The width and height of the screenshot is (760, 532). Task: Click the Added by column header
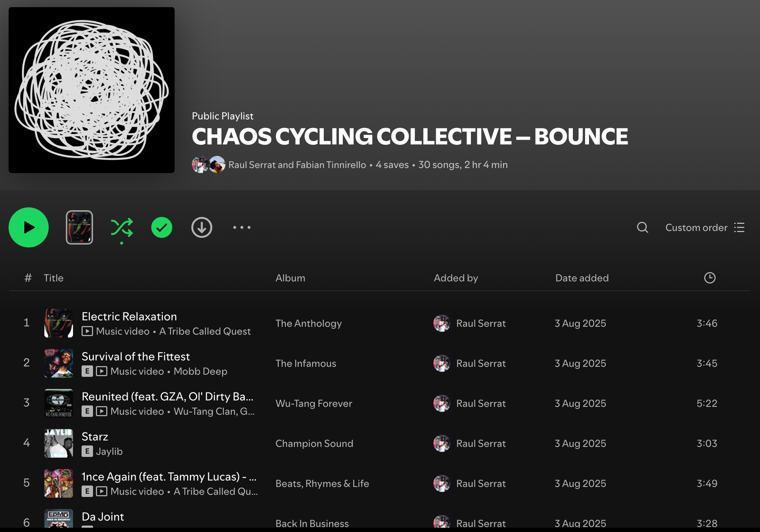(456, 278)
